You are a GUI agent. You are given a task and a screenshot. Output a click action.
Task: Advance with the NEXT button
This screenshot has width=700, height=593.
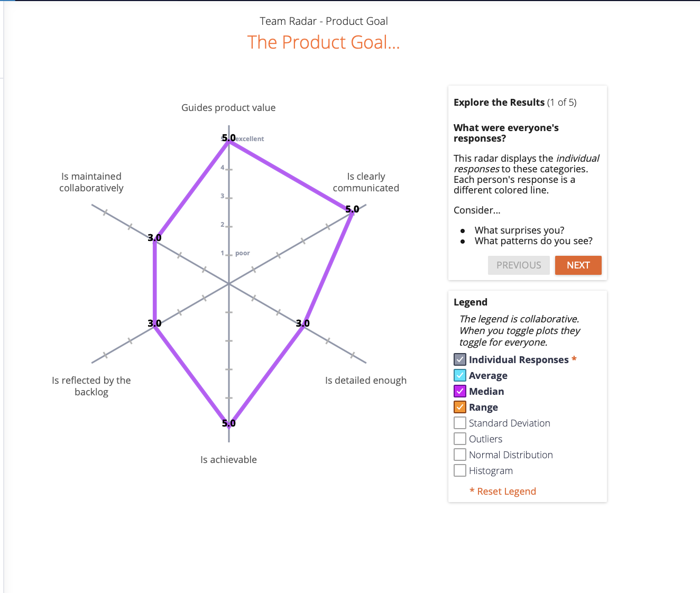pos(578,265)
